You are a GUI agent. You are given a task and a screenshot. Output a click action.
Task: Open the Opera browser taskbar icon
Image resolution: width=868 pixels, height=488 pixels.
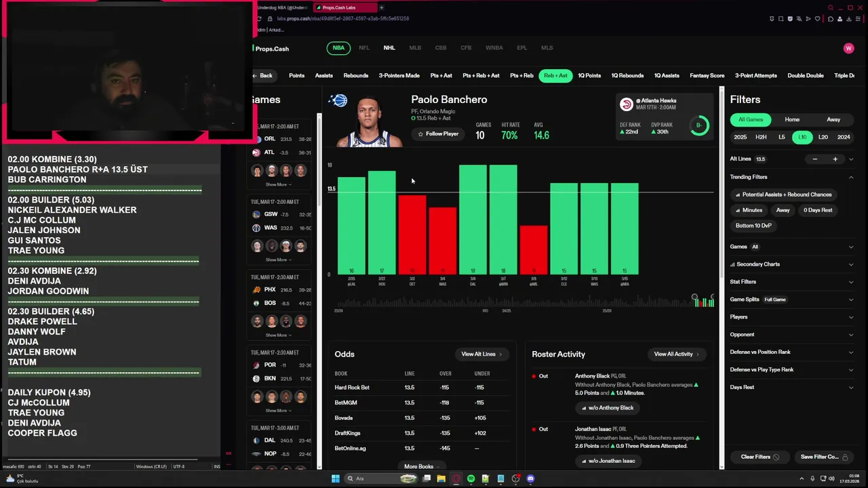[x=456, y=479]
